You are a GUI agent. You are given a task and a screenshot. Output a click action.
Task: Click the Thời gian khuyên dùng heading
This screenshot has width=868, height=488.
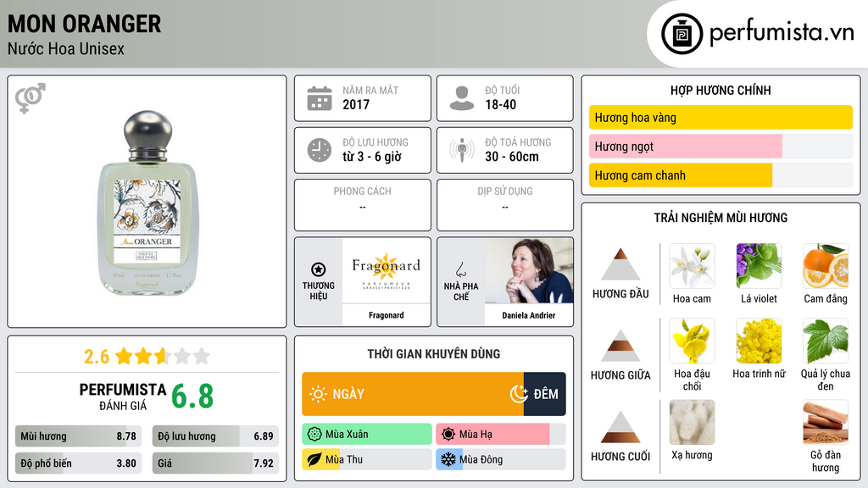434,353
